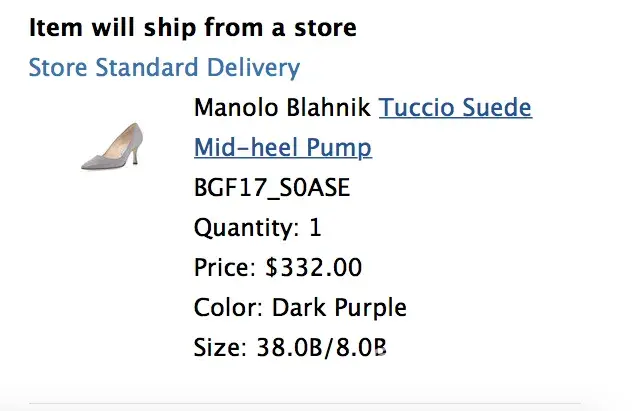Click the Color label text
Screen dimensions: 634x411
pyautogui.click(x=229, y=308)
